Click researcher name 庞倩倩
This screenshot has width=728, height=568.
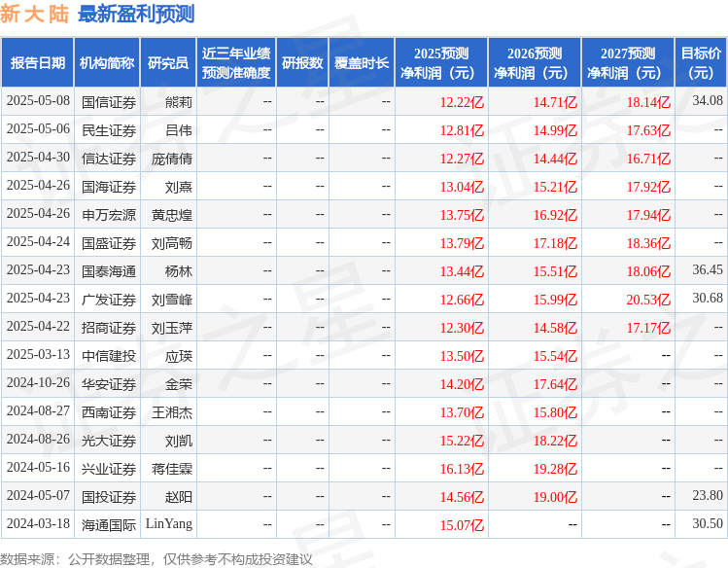tap(172, 159)
